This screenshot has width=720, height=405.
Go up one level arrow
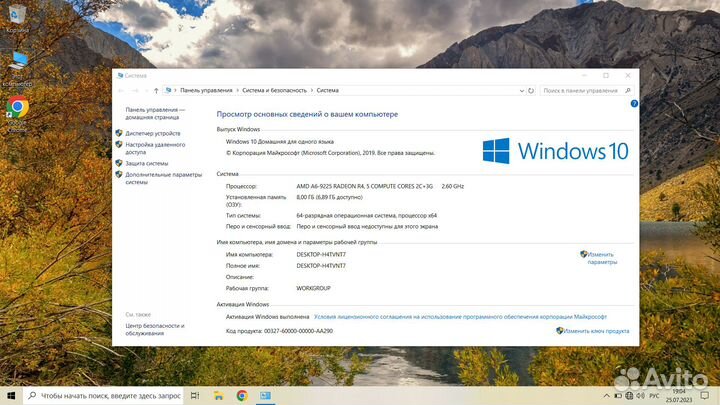pos(156,90)
